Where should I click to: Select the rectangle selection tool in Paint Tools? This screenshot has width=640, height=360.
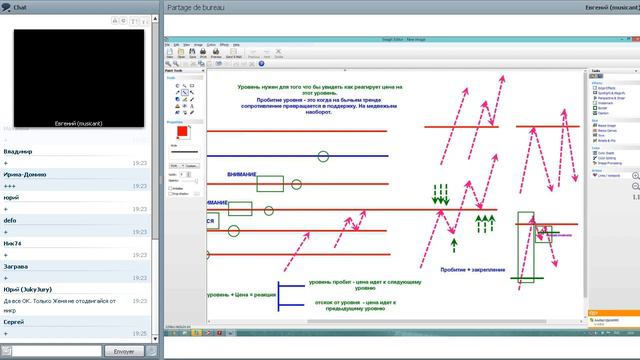[x=192, y=86]
